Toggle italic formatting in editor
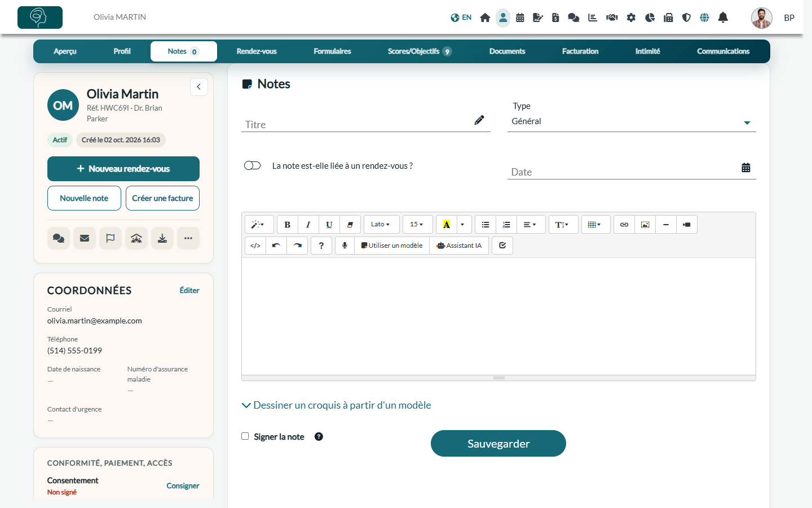The height and width of the screenshot is (508, 812). click(x=308, y=225)
